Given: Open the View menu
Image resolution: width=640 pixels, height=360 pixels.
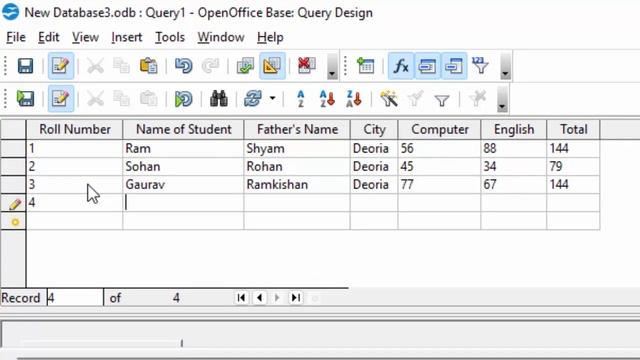Looking at the screenshot, I should pyautogui.click(x=85, y=37).
